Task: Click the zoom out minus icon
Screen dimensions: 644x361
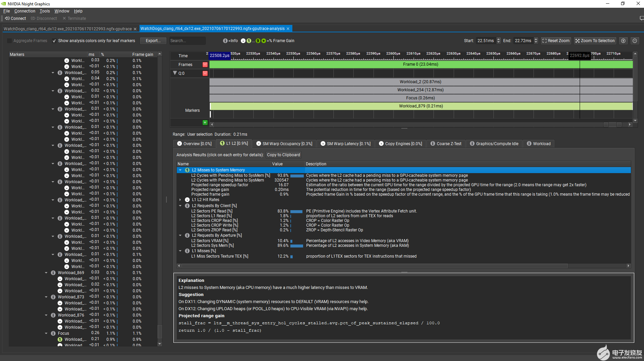Action: [x=635, y=41]
